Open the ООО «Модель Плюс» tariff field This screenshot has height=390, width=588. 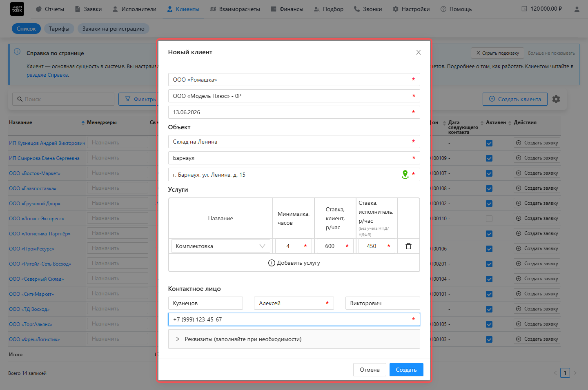(x=294, y=96)
